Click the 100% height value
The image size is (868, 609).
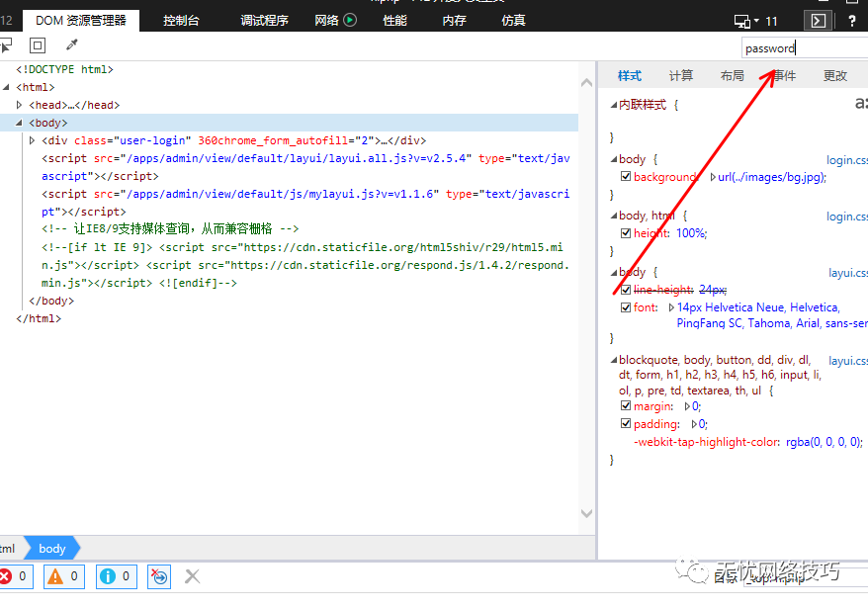pyautogui.click(x=691, y=233)
